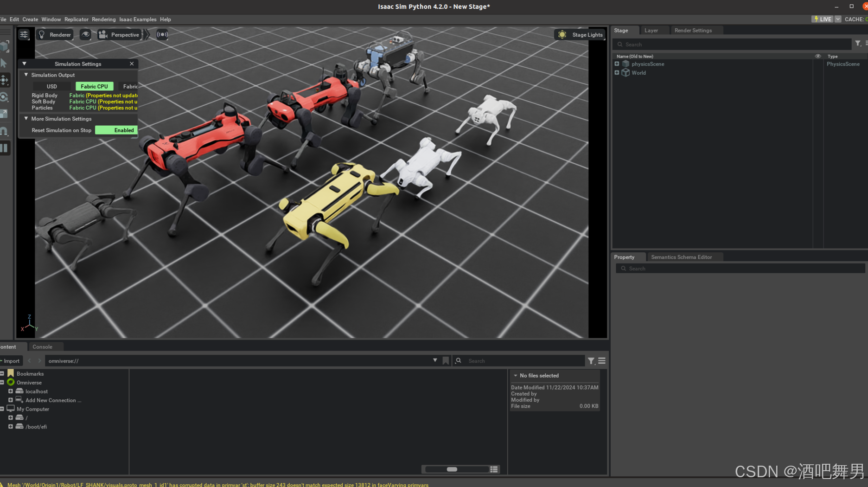
Task: Bookmark the current content path
Action: [446, 361]
